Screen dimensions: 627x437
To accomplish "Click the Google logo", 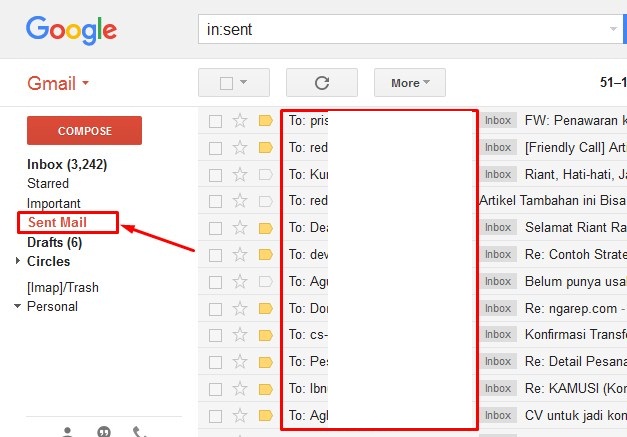I will (72, 30).
